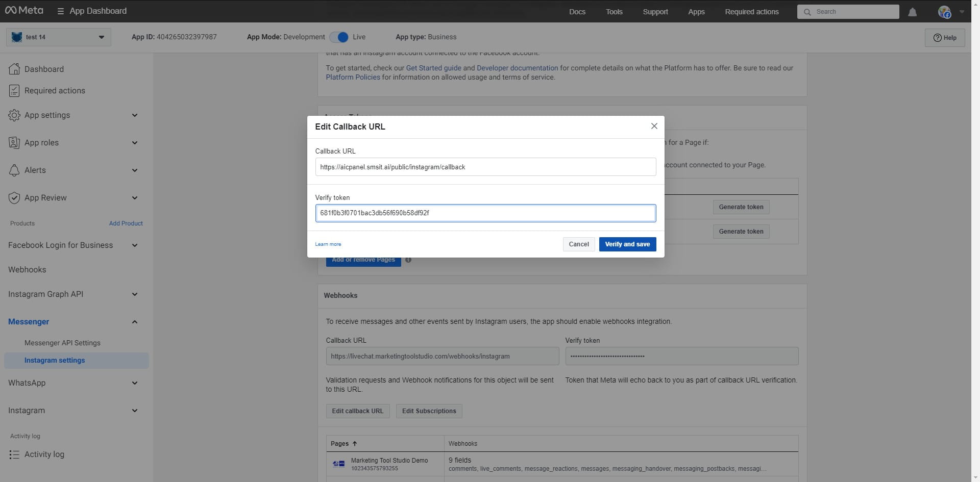The height and width of the screenshot is (482, 980).
Task: Click the App settings gear icon
Action: tap(14, 115)
